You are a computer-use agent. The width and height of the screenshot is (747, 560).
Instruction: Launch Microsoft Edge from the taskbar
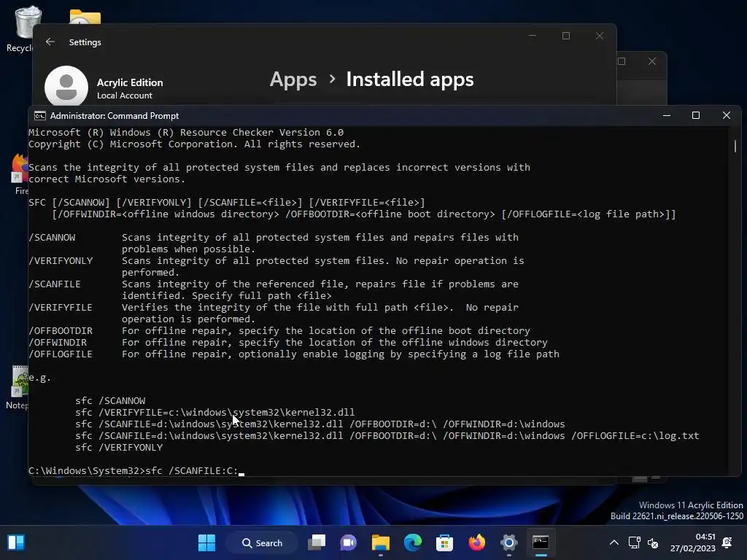click(x=413, y=542)
